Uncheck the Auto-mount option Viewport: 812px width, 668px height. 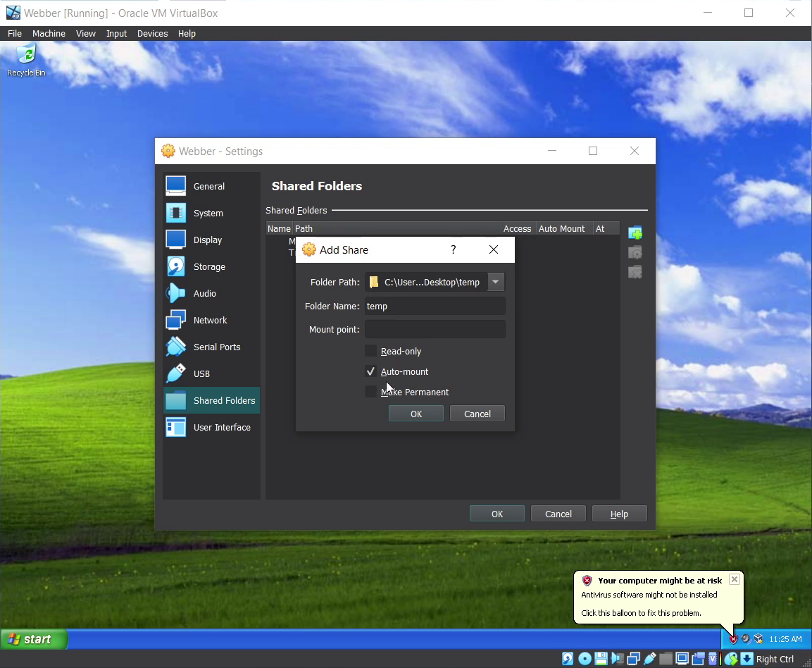(x=371, y=371)
